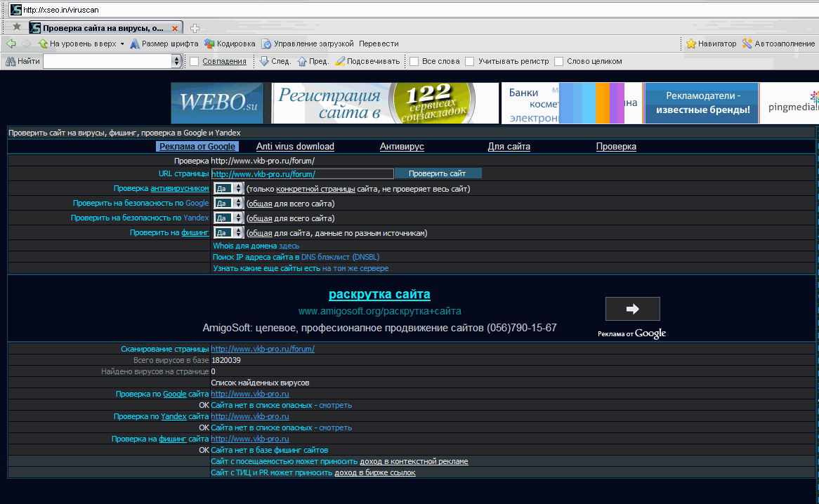This screenshot has width=819, height=504.
Task: Click the Размер шрифта font icon
Action: click(x=135, y=44)
